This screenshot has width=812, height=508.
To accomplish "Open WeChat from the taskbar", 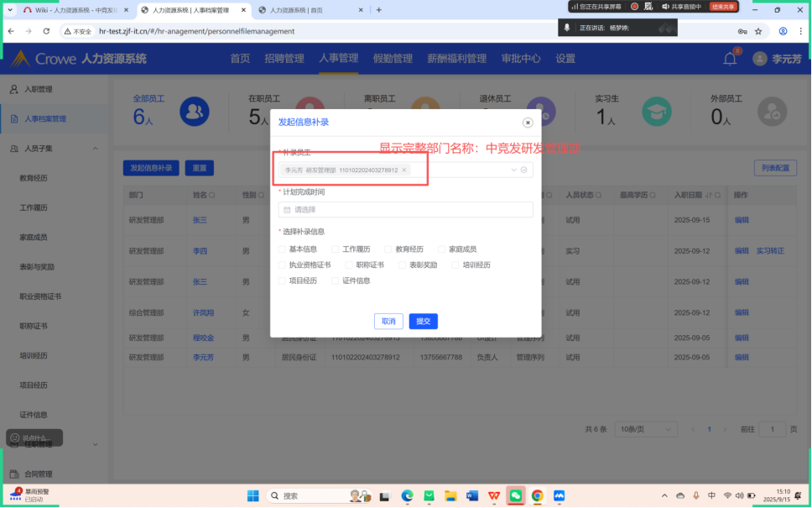I will tap(516, 496).
